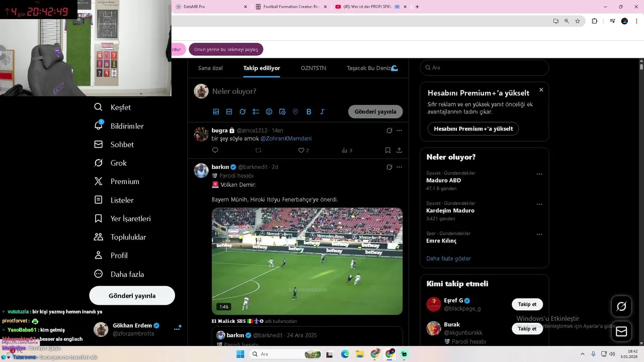Follow Eşref G with Takip et

point(527,304)
